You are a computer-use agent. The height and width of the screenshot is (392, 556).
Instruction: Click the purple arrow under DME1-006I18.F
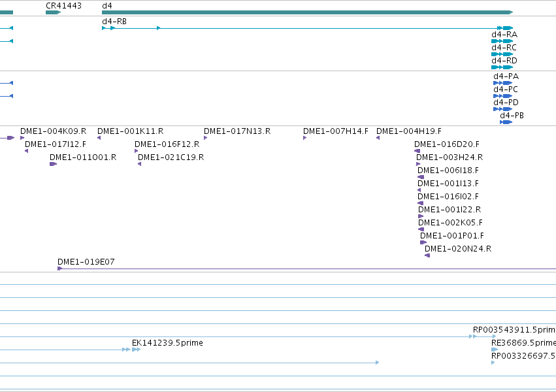tap(421, 177)
